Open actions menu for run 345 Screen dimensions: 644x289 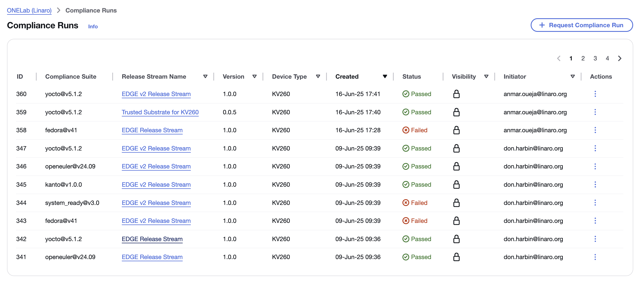pos(595,185)
